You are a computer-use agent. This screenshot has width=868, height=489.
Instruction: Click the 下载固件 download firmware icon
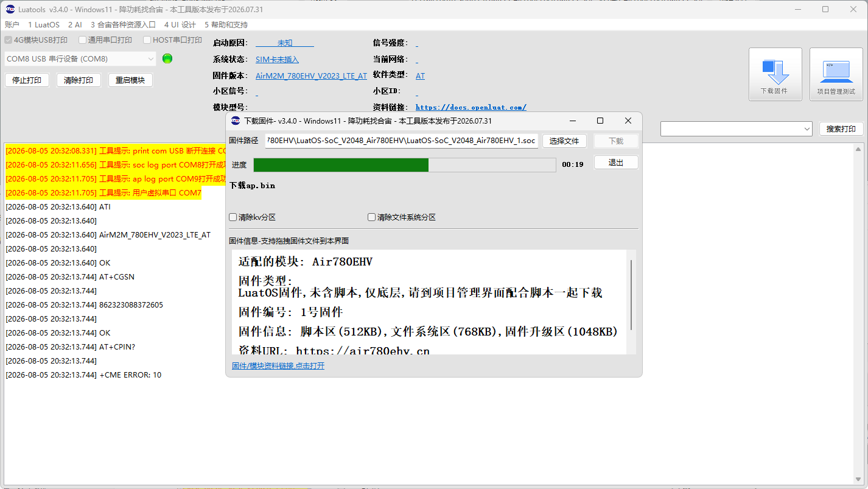[775, 74]
